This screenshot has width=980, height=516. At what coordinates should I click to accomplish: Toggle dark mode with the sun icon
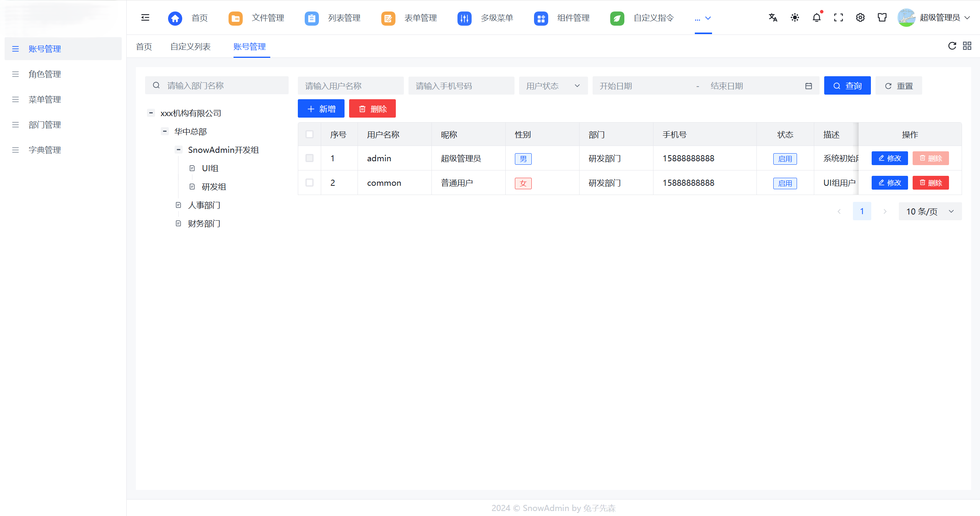[794, 18]
